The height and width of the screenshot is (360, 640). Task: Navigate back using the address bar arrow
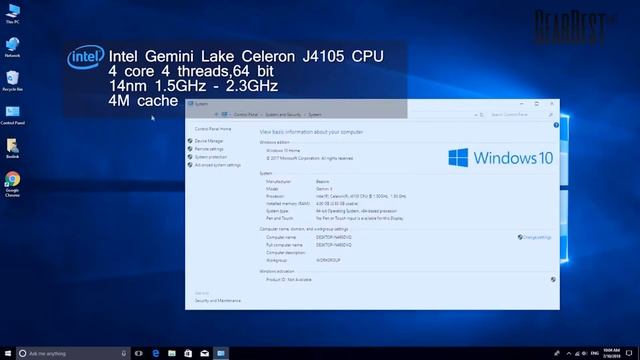click(216, 115)
